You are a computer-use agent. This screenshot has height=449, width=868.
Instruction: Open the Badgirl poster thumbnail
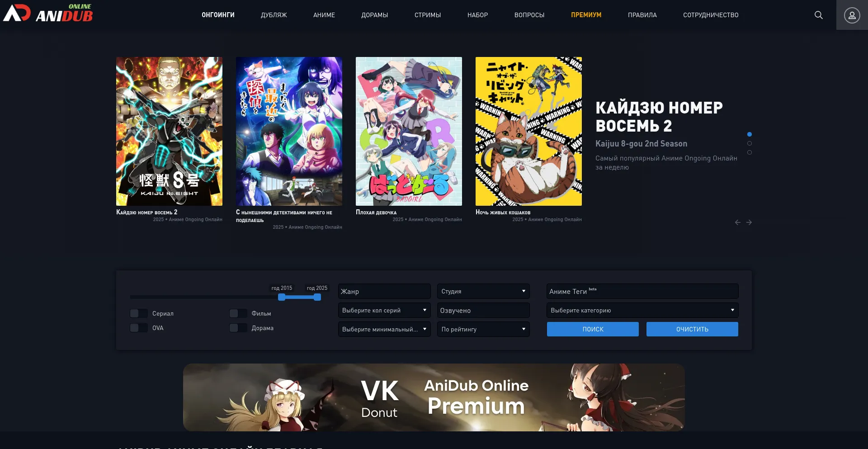point(409,131)
